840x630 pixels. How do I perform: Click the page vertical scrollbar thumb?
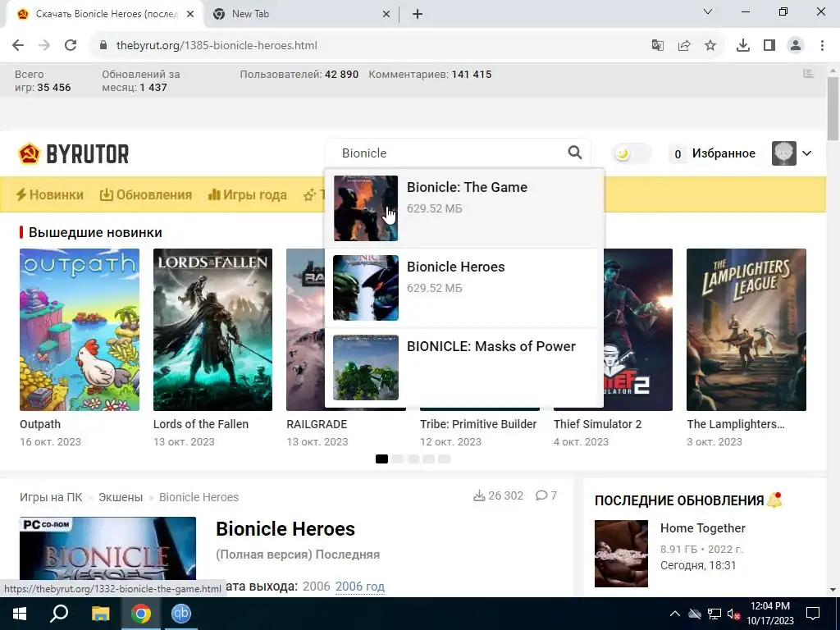click(x=833, y=109)
